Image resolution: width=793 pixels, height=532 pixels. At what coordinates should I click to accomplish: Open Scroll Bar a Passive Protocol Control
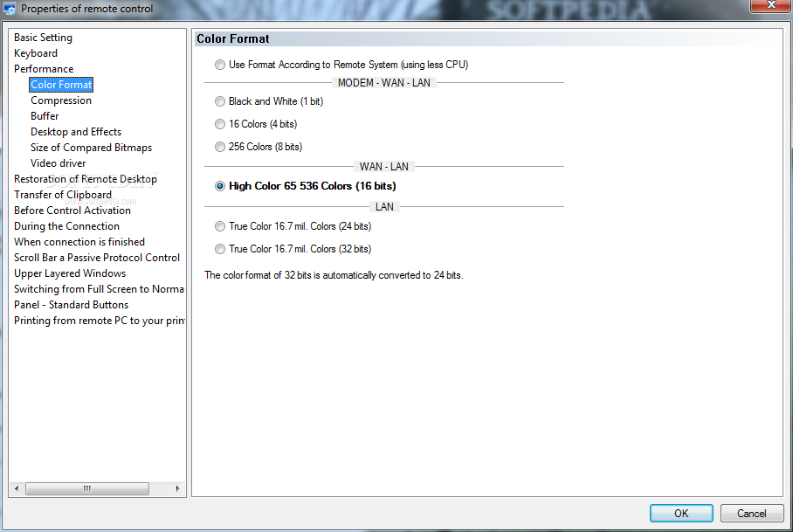point(97,257)
